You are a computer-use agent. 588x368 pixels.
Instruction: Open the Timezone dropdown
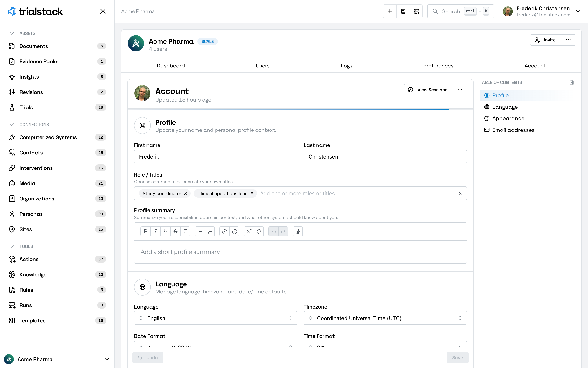(385, 318)
